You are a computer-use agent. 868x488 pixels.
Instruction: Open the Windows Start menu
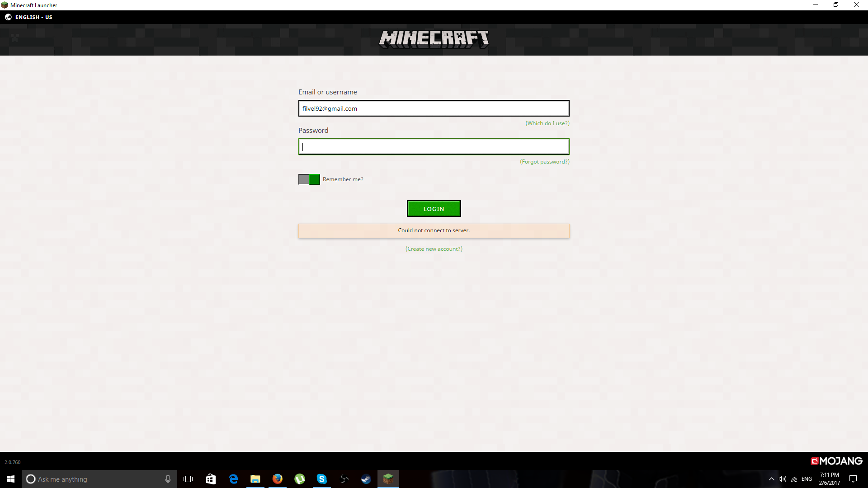(x=11, y=479)
